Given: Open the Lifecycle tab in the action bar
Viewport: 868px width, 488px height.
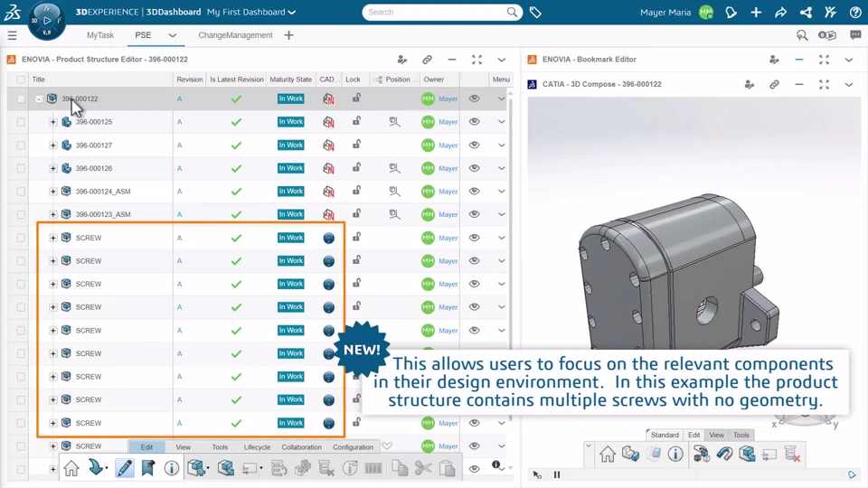Looking at the screenshot, I should [257, 447].
